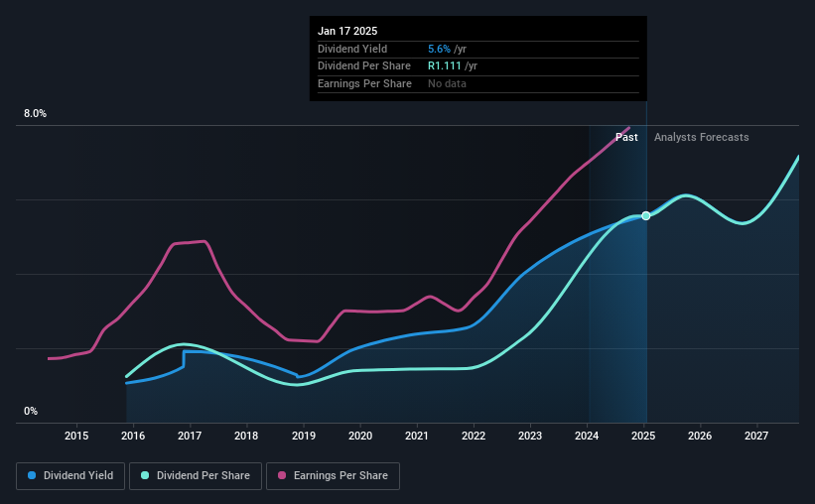
Task: Click the highlighted data point marker at 2025
Action: tap(645, 215)
